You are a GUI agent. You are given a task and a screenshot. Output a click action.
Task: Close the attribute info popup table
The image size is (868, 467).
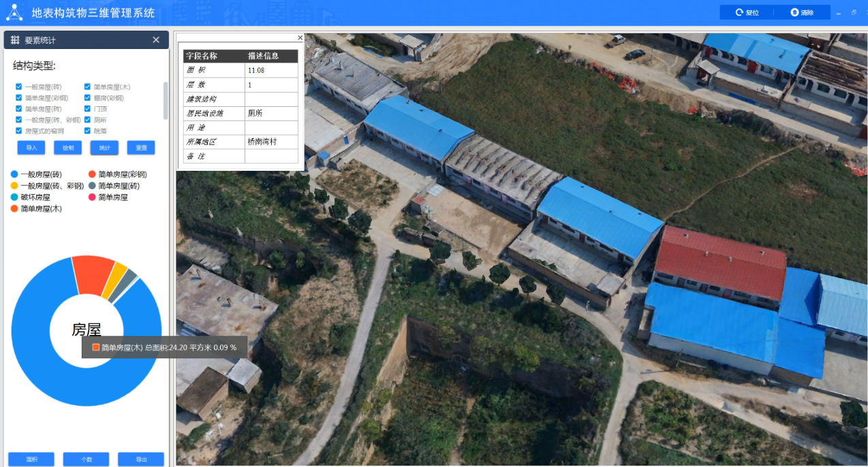click(300, 38)
